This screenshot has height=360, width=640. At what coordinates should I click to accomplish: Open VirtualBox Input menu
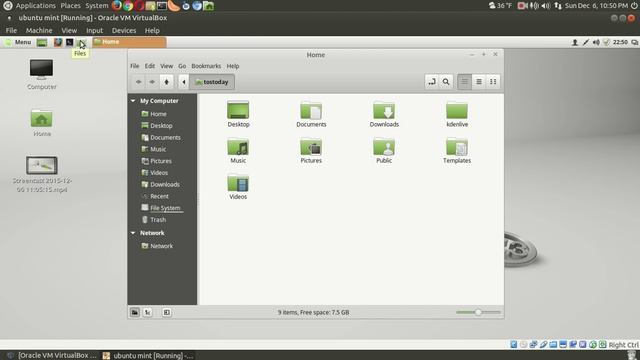(x=94, y=31)
